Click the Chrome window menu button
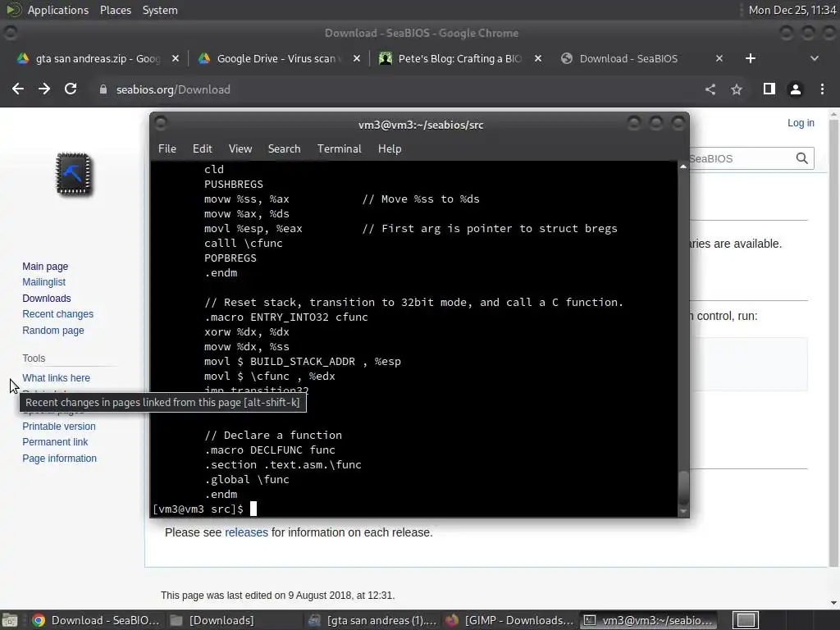Viewport: 840px width, 630px height. click(11, 33)
